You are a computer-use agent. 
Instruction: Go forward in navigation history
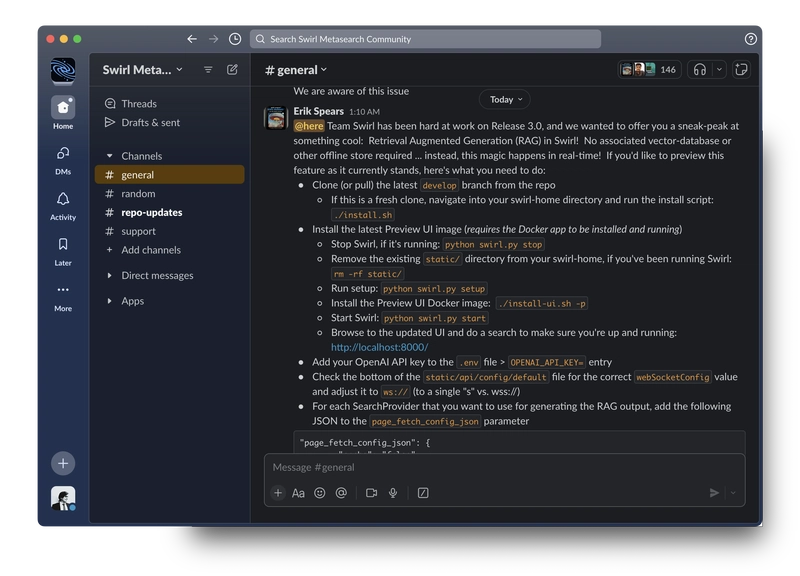tap(213, 39)
